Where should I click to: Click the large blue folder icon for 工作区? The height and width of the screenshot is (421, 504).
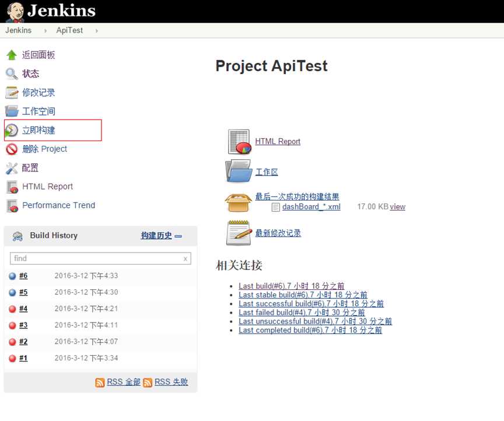click(x=238, y=171)
